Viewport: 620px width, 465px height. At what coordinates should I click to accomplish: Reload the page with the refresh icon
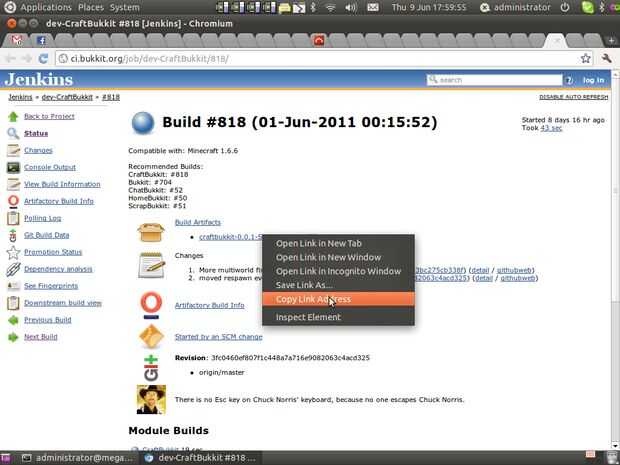click(x=43, y=59)
